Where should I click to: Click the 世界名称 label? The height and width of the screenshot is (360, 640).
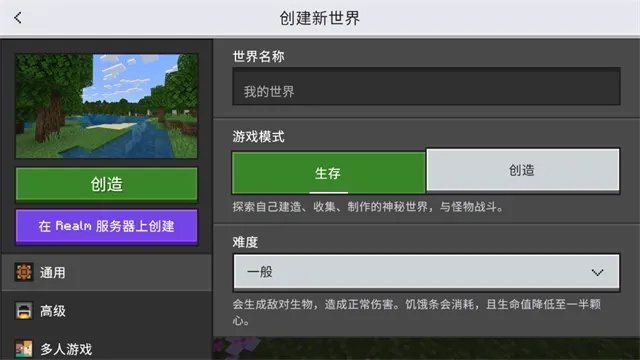click(x=258, y=56)
